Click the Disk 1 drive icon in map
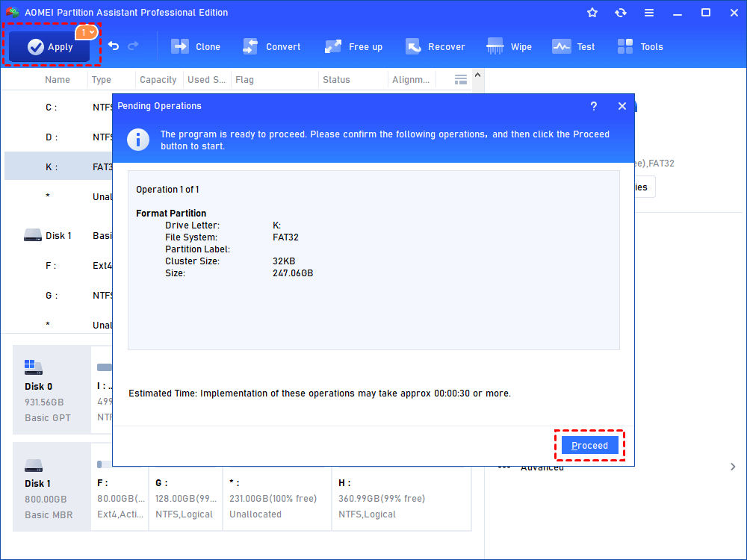The width and height of the screenshot is (747, 560). [x=34, y=465]
